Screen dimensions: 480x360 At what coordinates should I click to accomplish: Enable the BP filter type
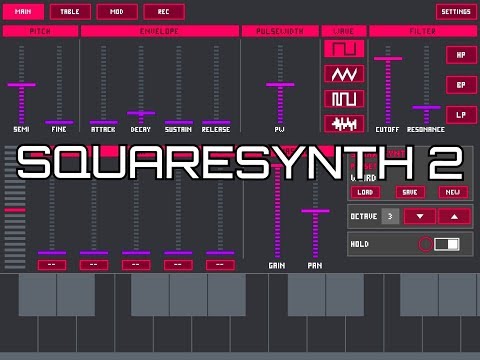[461, 85]
